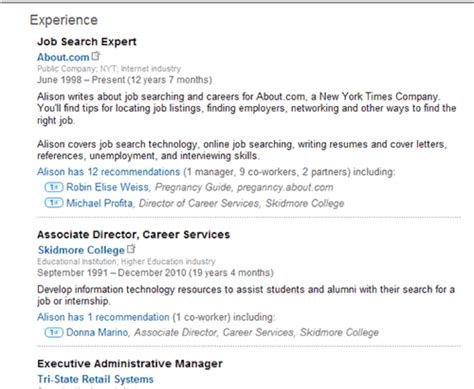Image resolution: width=474 pixels, height=389 pixels.
Task: Click 1st-degree badge next to Robin Elise Weiss
Action: pos(54,187)
